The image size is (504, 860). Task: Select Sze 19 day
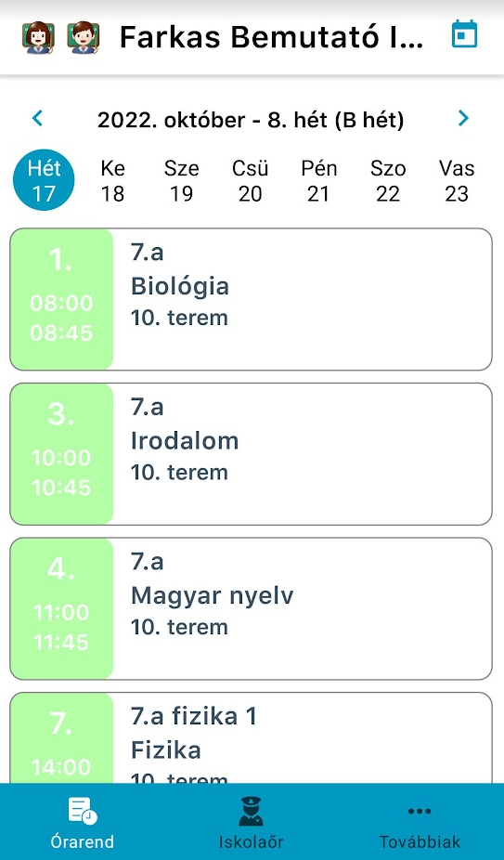click(181, 181)
